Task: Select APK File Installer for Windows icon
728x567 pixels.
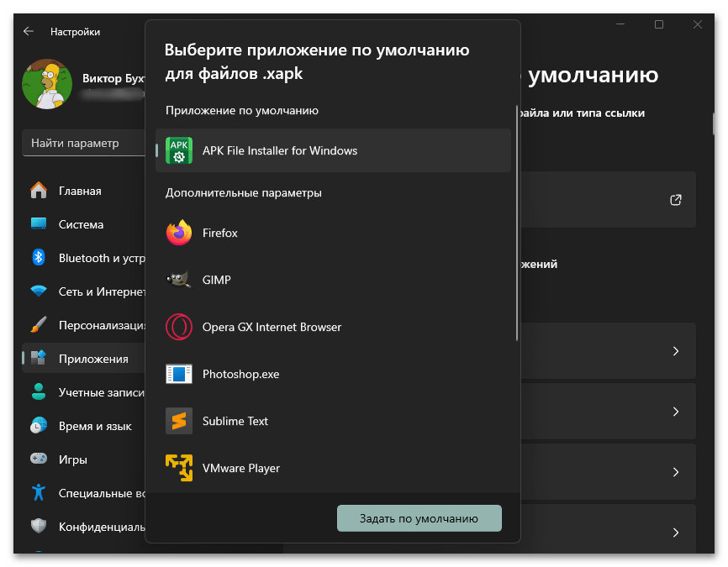Action: click(179, 150)
